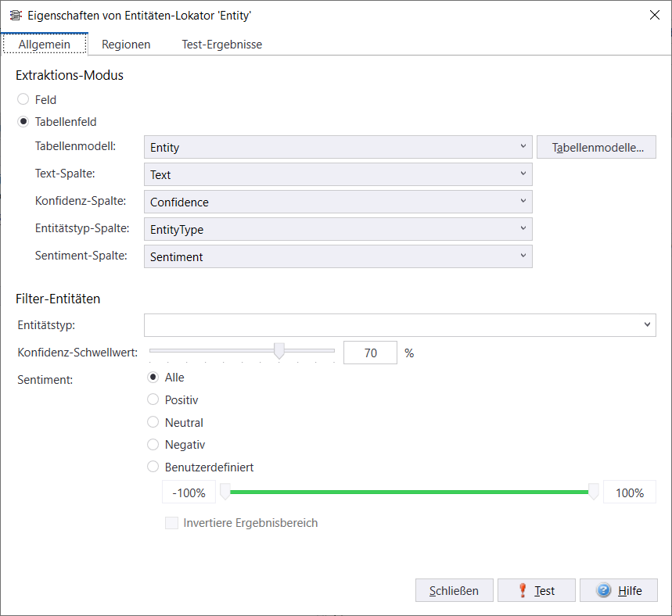The image size is (672, 616).
Task: Expand the Sentiment-Spalte combo box
Action: tap(338, 256)
